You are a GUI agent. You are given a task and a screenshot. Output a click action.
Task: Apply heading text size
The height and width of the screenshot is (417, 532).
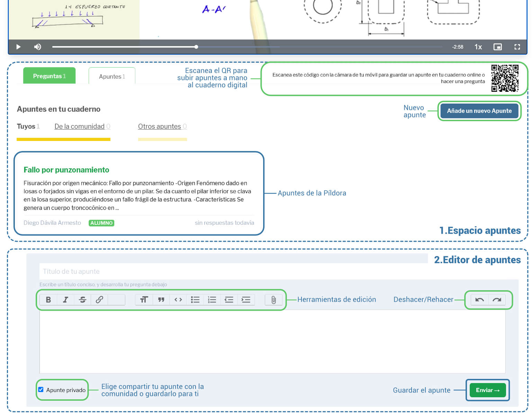144,300
